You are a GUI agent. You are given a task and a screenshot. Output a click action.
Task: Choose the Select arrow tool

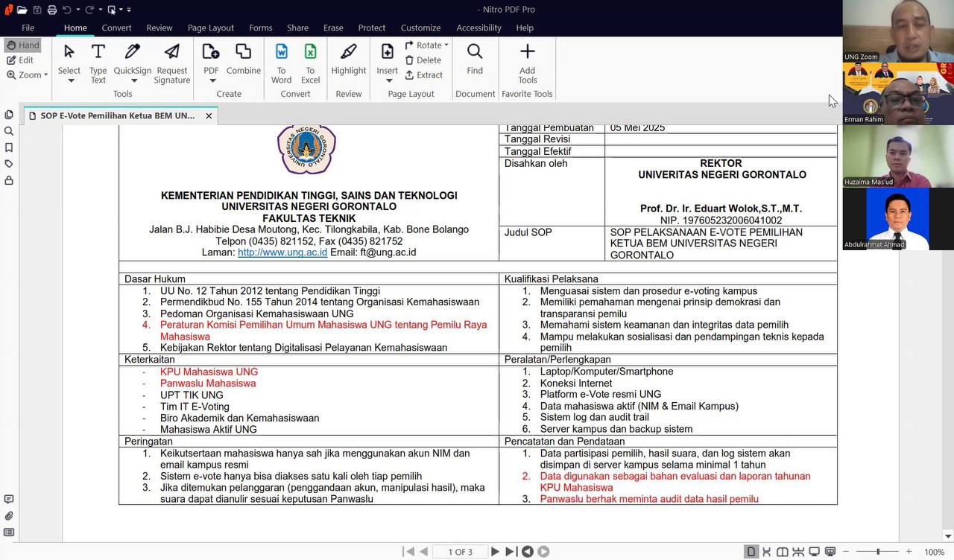pos(69,51)
